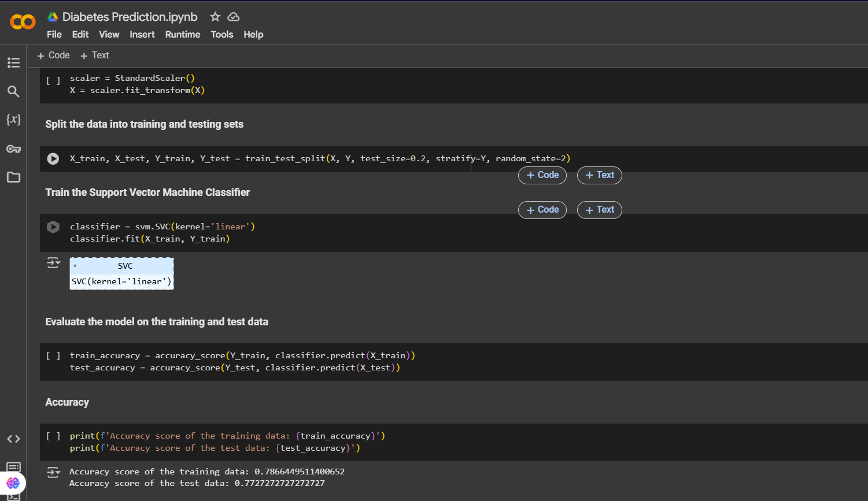Click output value 0.7727272727272727
Viewport: 868px width, 501px height.
point(279,483)
